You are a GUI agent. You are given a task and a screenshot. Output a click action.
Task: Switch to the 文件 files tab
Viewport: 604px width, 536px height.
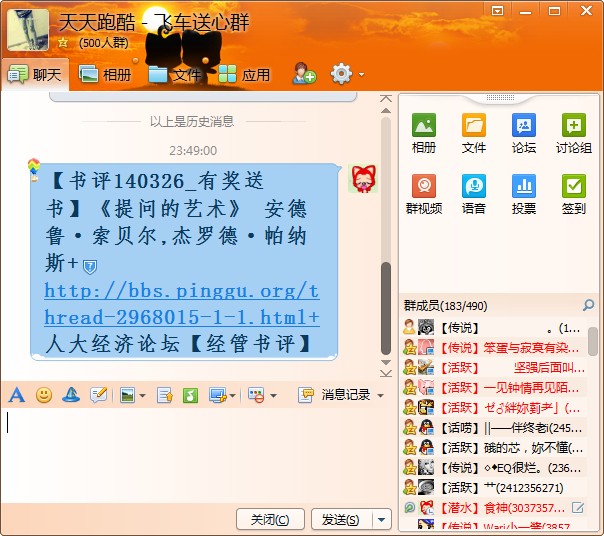(x=175, y=74)
